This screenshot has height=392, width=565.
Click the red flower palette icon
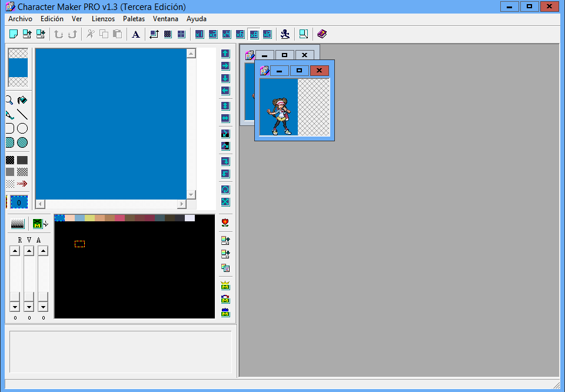click(225, 223)
